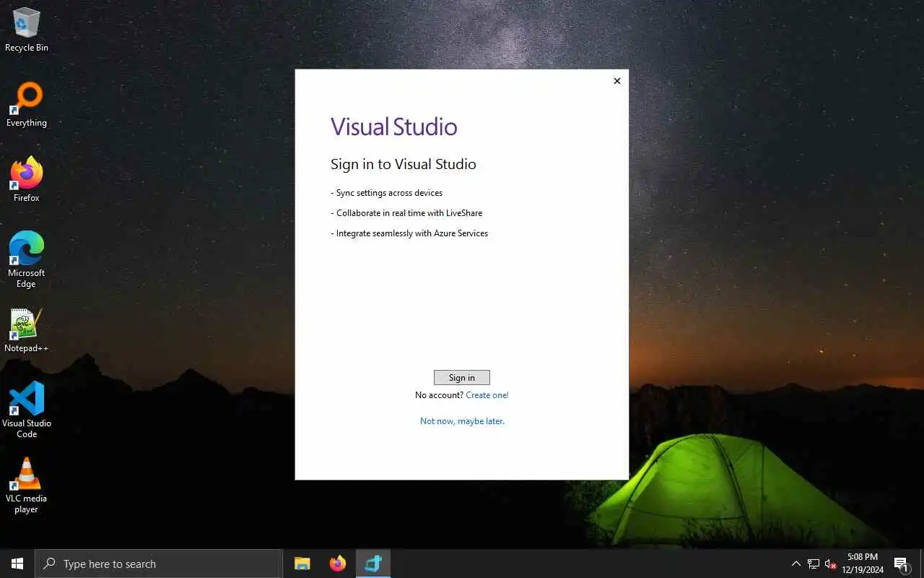924x578 pixels.
Task: Select the Everything search desktop icon
Action: click(x=27, y=105)
